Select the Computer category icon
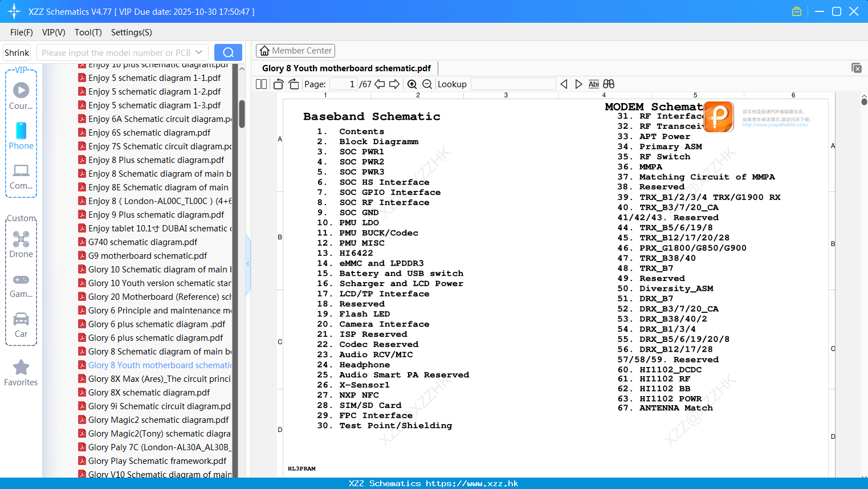The height and width of the screenshot is (489, 868). tap(21, 176)
